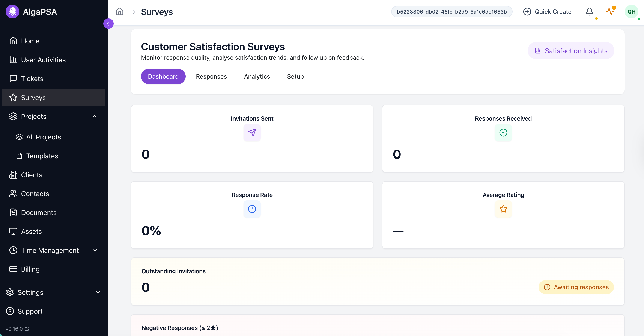
Task: Open the Assets page
Action: click(31, 232)
